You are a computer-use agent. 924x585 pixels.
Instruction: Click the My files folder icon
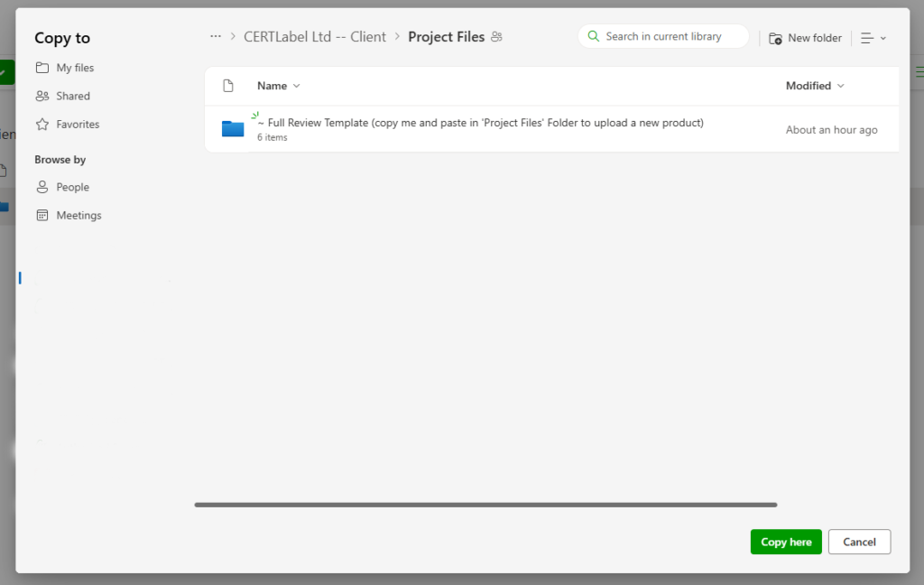coord(42,68)
